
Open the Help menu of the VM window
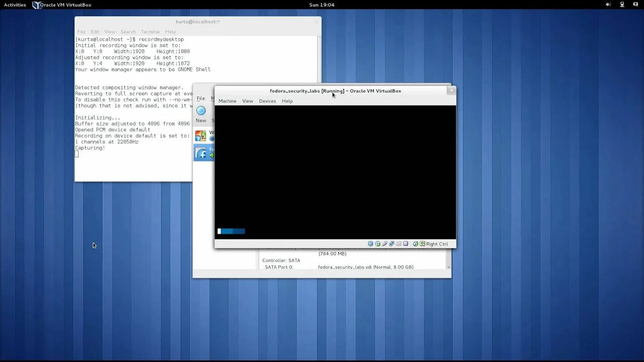click(x=287, y=101)
